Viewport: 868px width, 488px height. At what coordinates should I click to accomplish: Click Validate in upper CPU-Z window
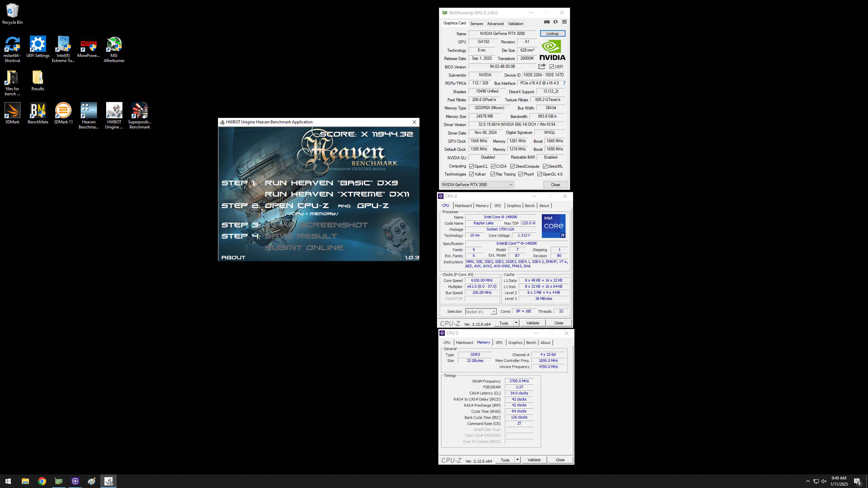(533, 323)
